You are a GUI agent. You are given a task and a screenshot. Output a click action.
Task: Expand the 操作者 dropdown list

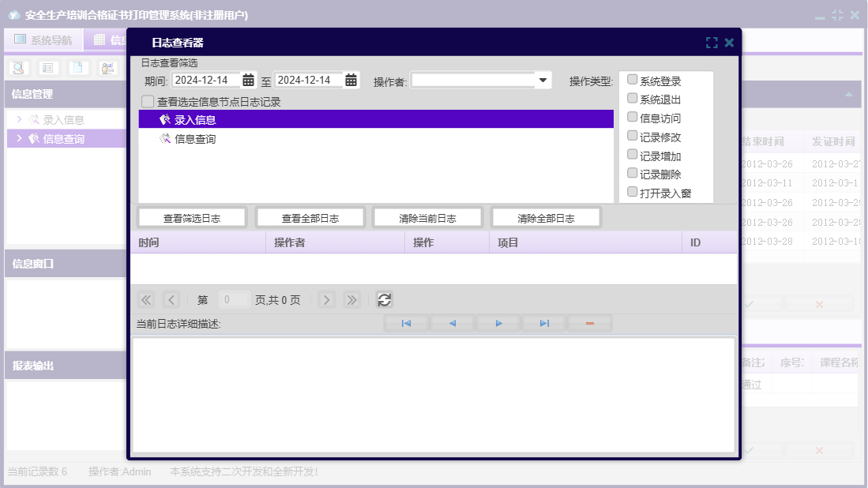click(x=543, y=81)
